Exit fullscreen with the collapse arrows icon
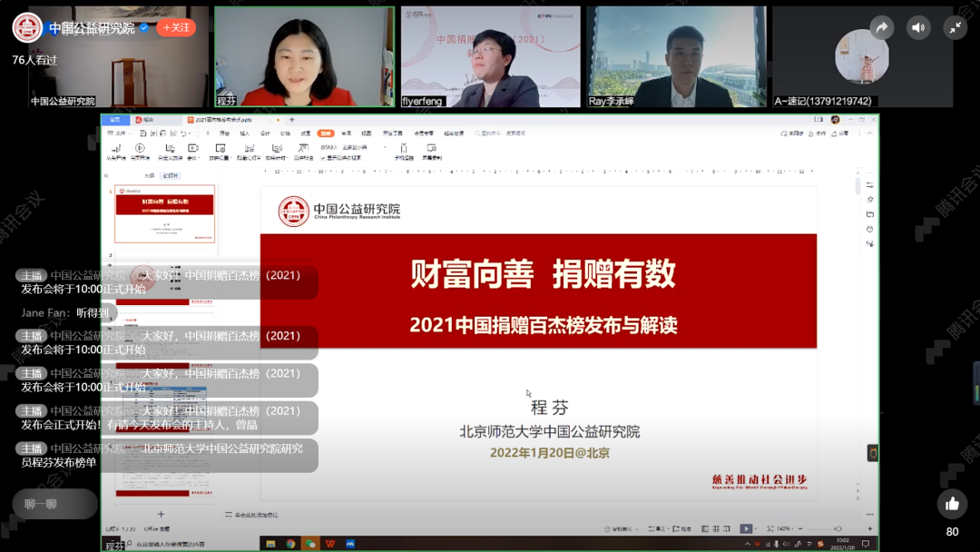This screenshot has height=552, width=980. [955, 27]
